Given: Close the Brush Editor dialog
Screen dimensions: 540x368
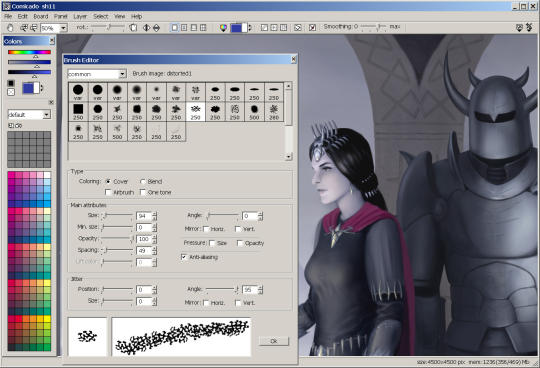Looking at the screenshot, I should [x=293, y=60].
